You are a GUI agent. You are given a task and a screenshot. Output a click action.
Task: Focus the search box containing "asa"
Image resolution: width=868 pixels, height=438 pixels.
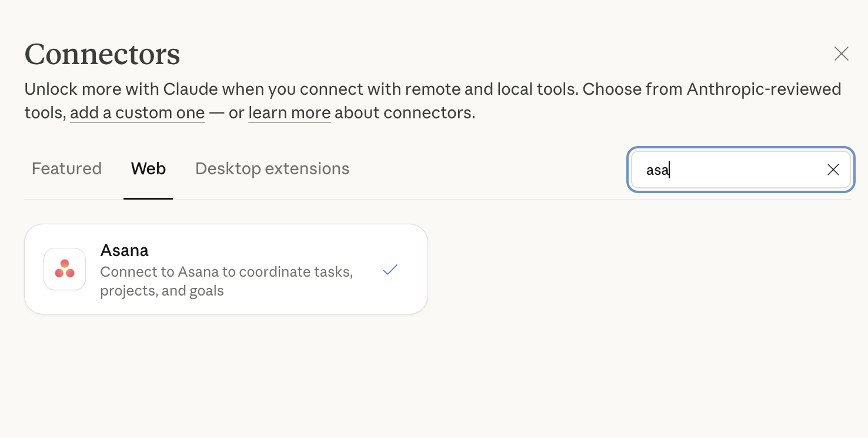[729, 170]
